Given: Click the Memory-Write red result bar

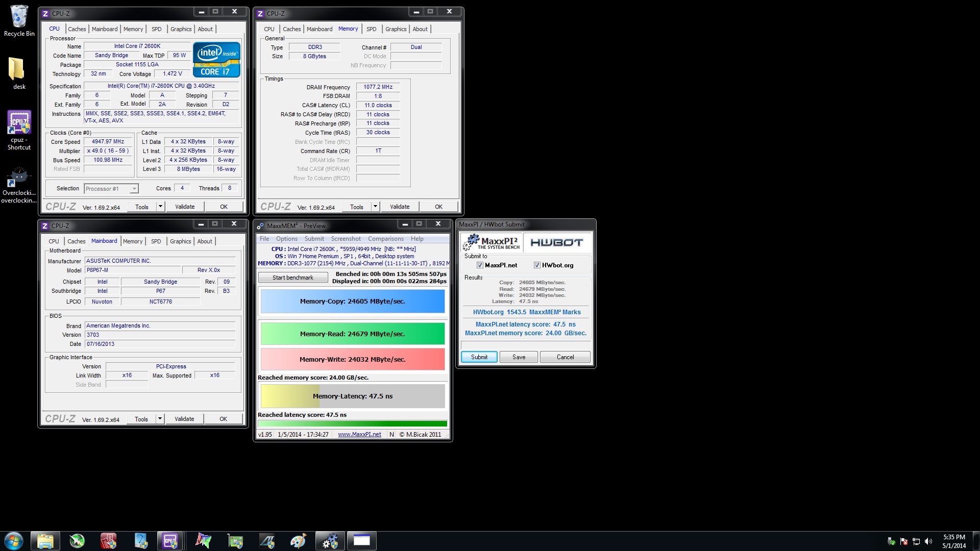Looking at the screenshot, I should 353,359.
